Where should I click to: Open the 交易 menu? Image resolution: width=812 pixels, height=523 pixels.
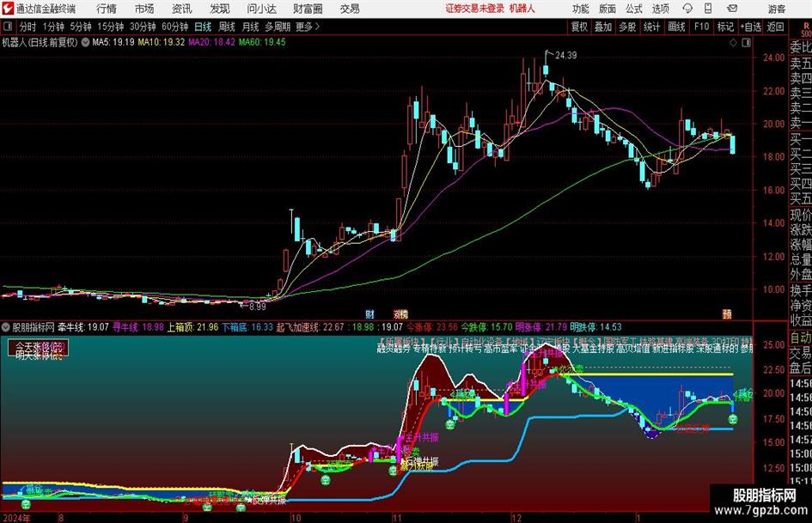(350, 9)
